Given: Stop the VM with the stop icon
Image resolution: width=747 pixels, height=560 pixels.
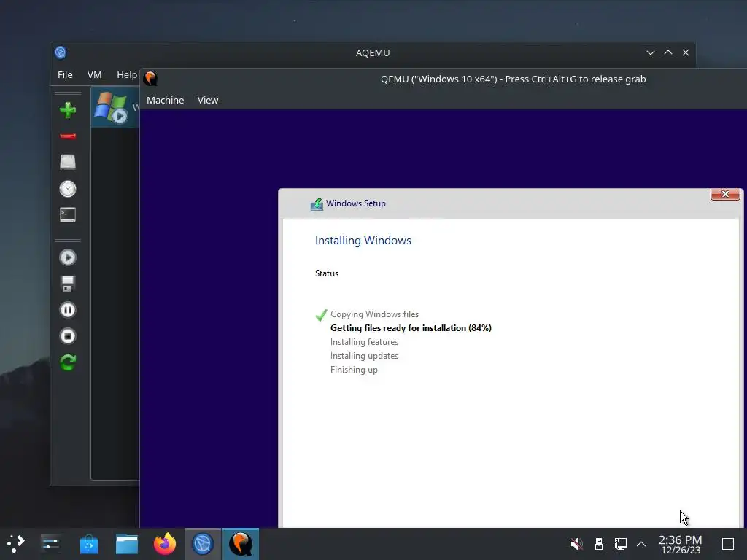Looking at the screenshot, I should click(68, 336).
